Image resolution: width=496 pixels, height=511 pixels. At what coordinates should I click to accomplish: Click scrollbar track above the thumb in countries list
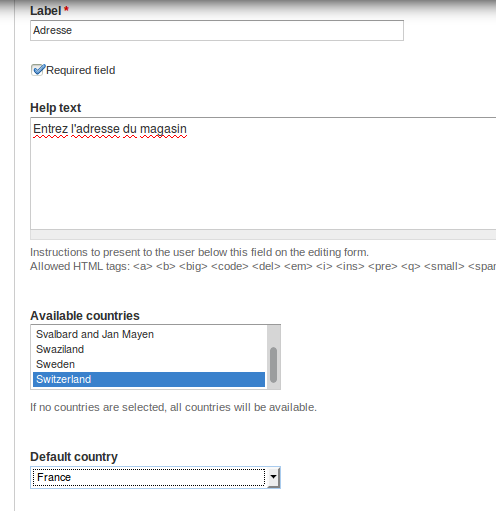click(x=273, y=336)
